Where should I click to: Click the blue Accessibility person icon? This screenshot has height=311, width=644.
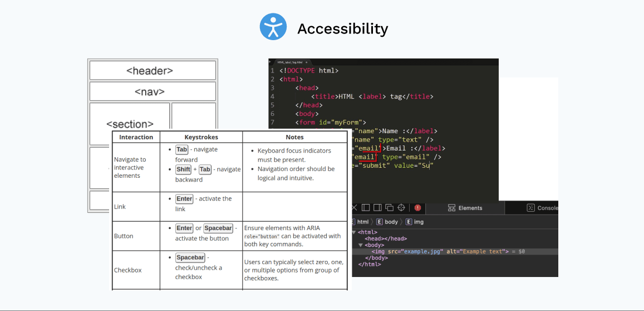[273, 27]
